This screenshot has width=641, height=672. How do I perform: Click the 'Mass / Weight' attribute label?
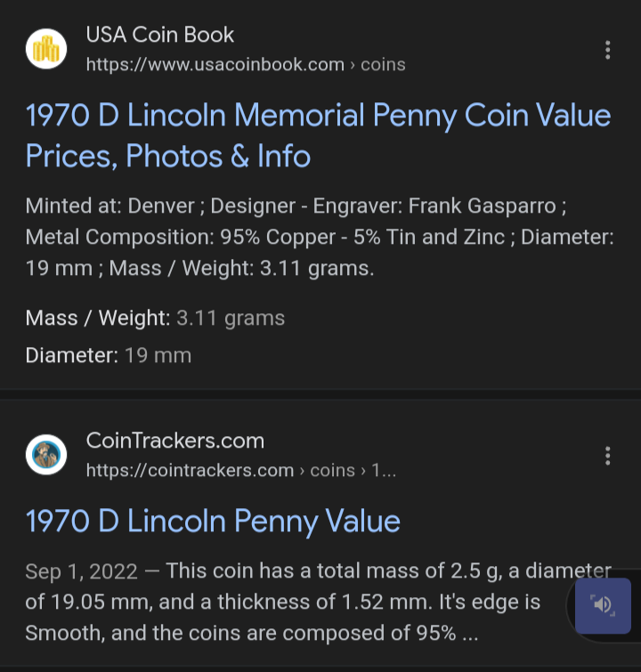[x=97, y=318]
